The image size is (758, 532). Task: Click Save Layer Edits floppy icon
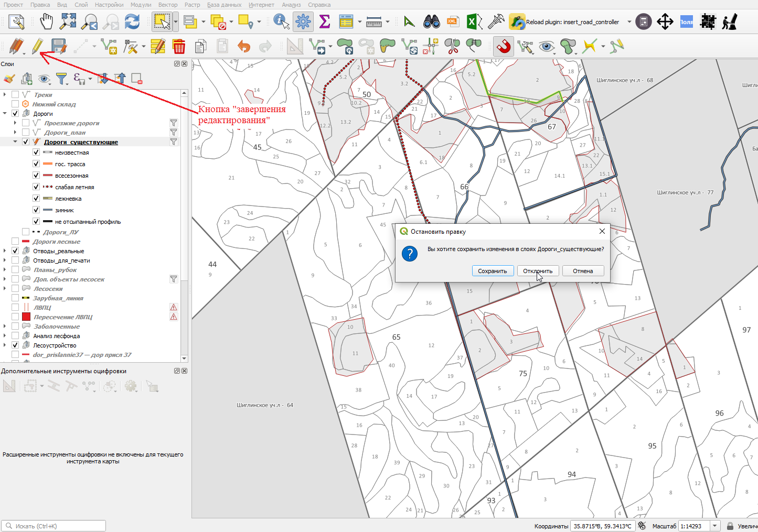58,47
